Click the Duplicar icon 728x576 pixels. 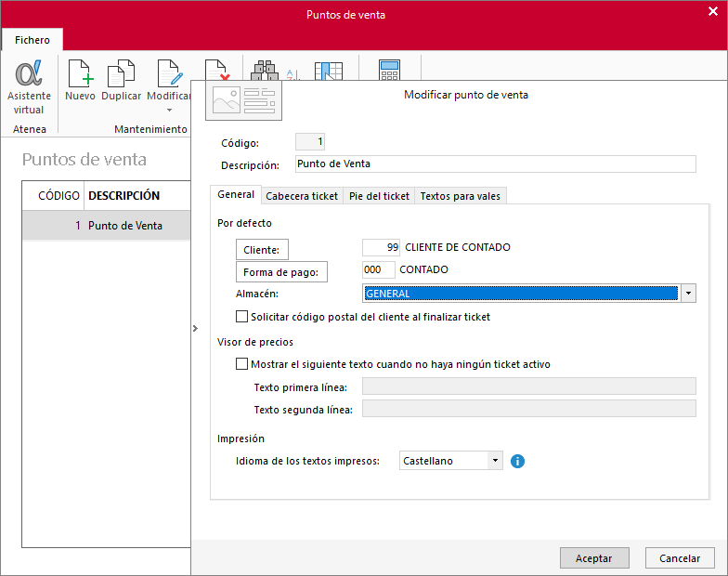pos(121,73)
